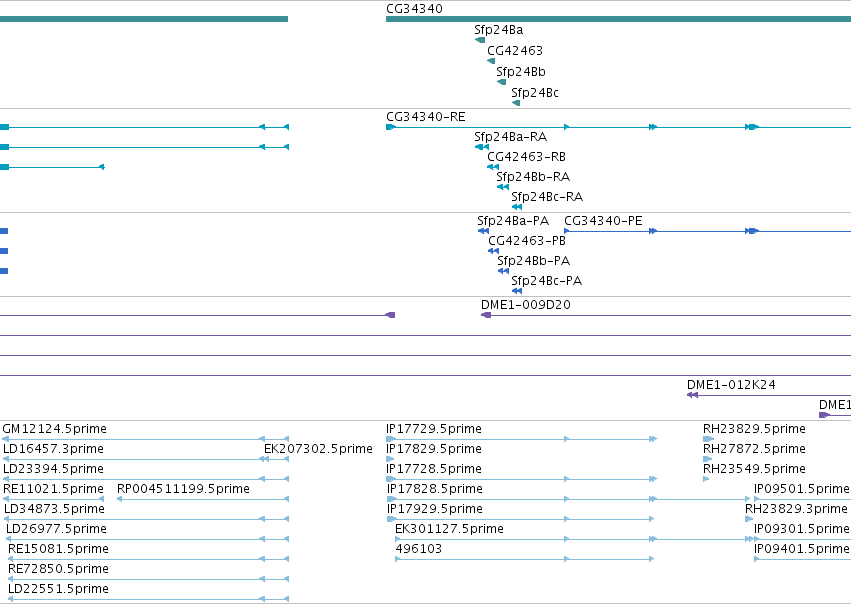Click the DME1-009D20 clone arrowhead
Screen dimensions: 851x604
pyautogui.click(x=486, y=315)
